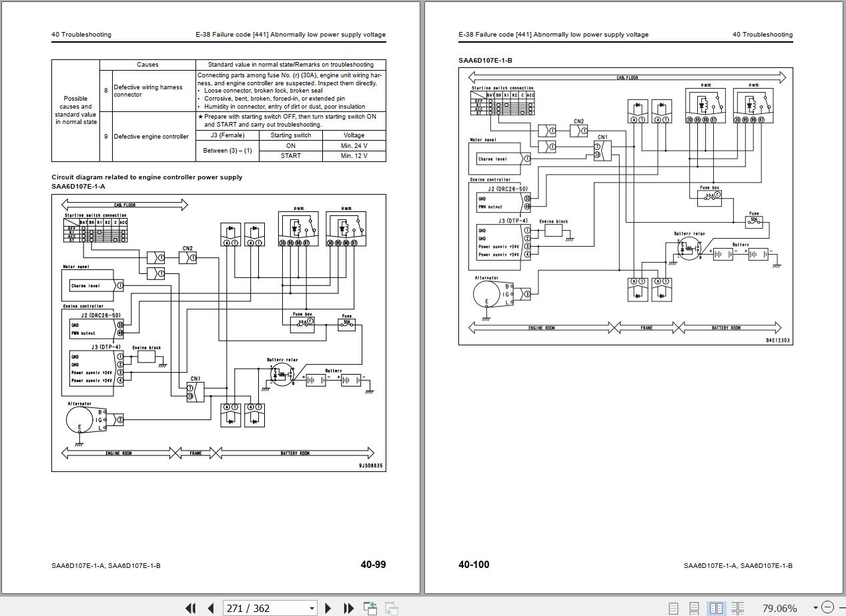Screen dimensions: 846x616
Task: Click page number 40-100 on right page
Action: pyautogui.click(x=474, y=565)
